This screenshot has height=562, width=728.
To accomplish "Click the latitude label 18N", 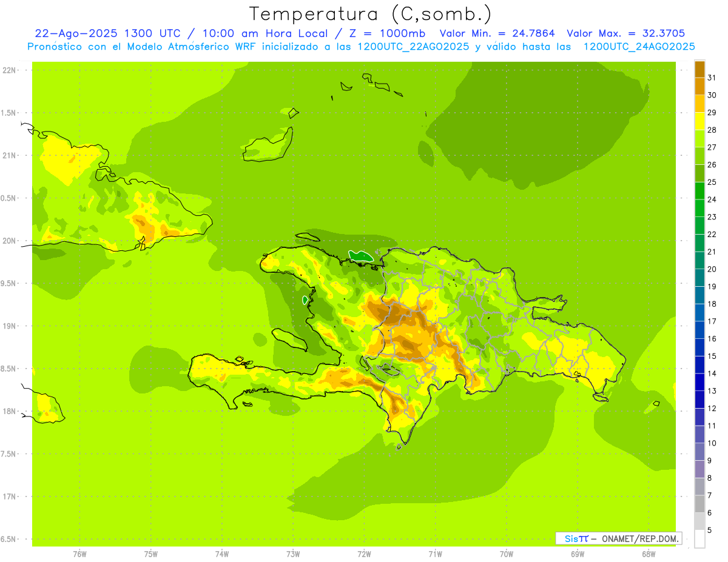I will pos(9,411).
